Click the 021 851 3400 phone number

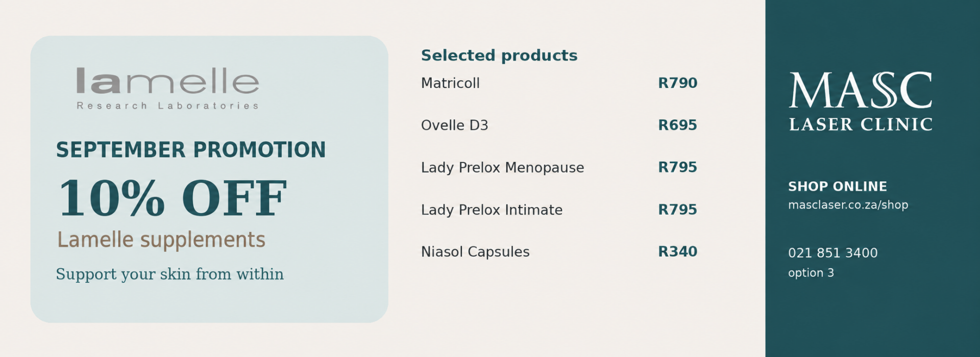click(x=832, y=253)
